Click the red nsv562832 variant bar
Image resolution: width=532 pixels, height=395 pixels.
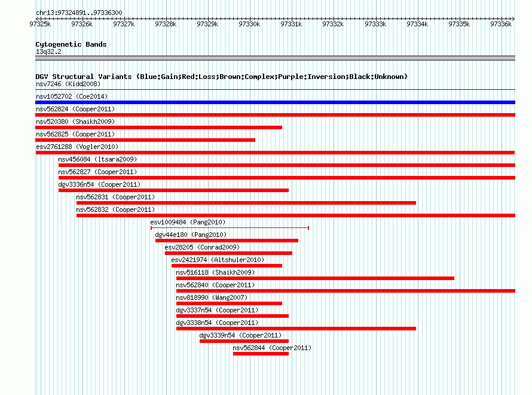(296, 215)
